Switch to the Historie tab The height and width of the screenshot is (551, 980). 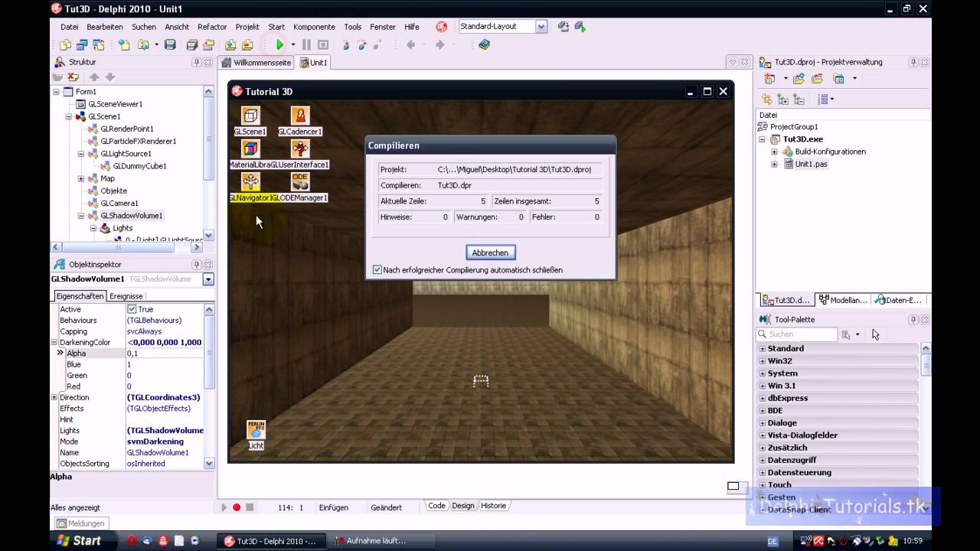pos(493,506)
